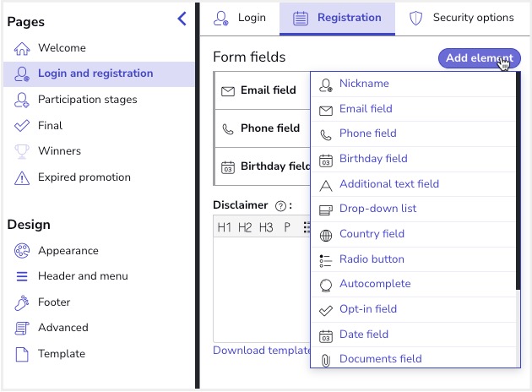
Task: Switch to the Login tab
Action: point(241,18)
